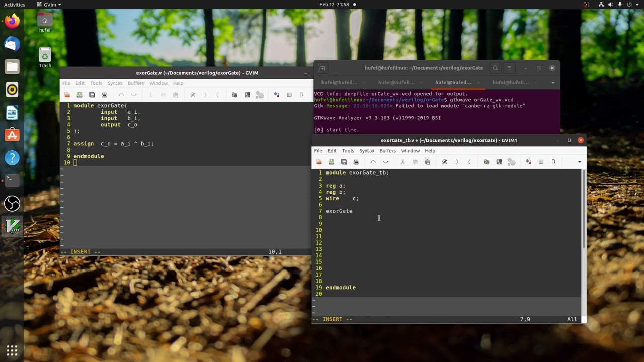Open Buffers menu in exorGate.v GVIM window

136,83
